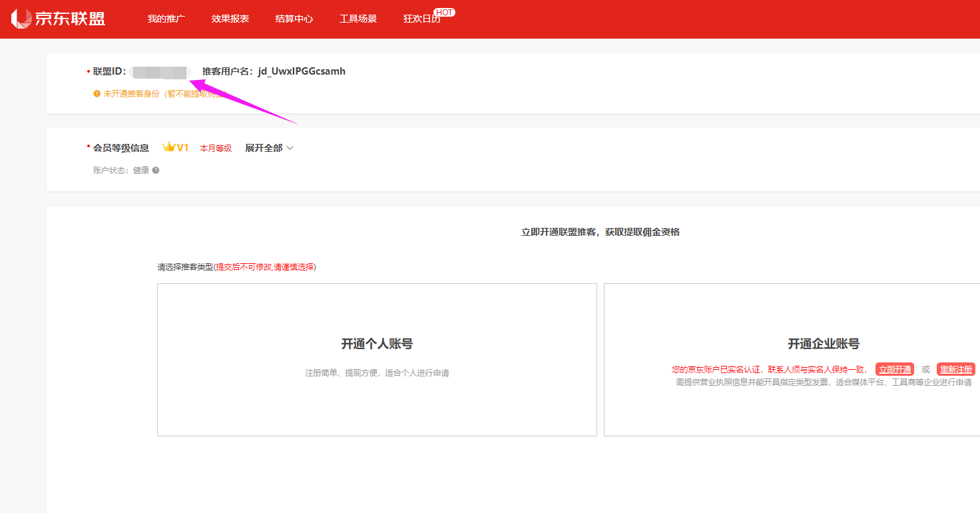980x513 pixels.
Task: Click the 京东联盟 logo
Action: (59, 19)
